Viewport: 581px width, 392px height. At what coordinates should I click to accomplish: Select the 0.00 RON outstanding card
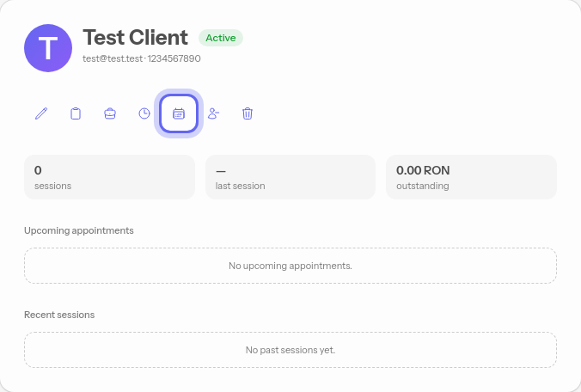(471, 177)
